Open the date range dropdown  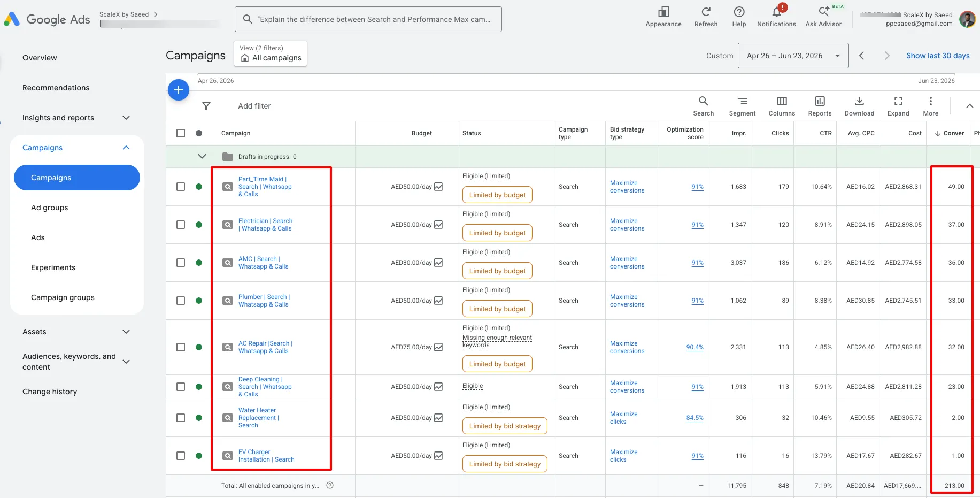coord(793,56)
